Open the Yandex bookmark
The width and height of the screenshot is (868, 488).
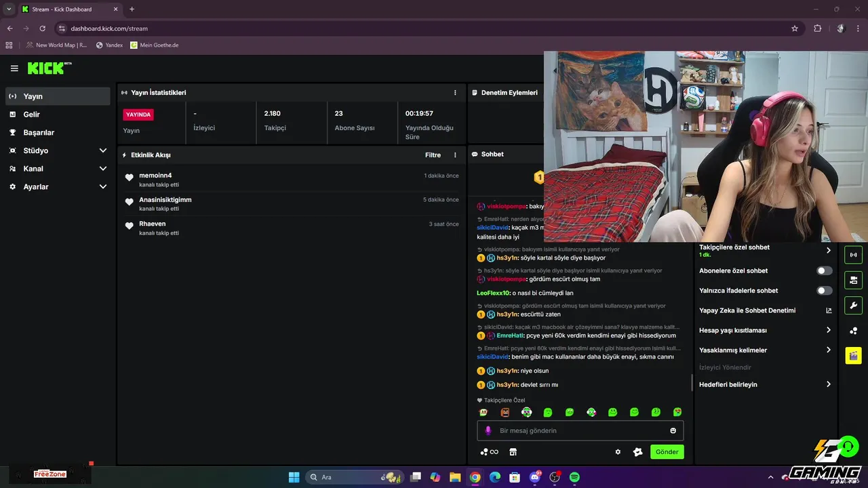pos(109,45)
